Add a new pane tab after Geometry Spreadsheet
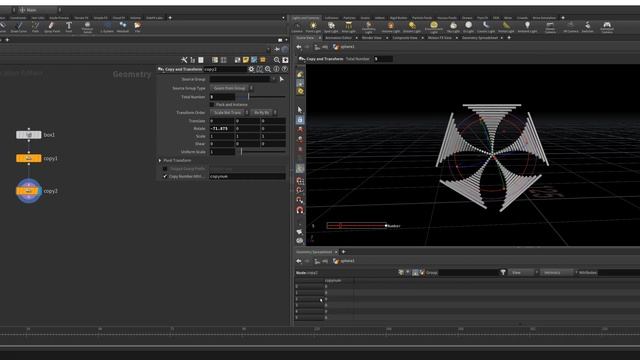The height and width of the screenshot is (360, 640). click(x=343, y=252)
